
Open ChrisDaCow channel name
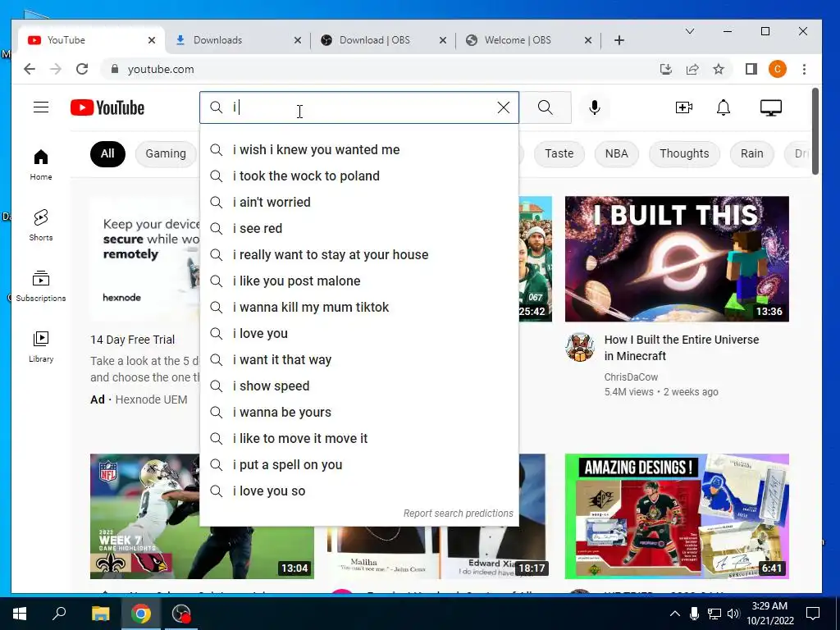point(631,377)
